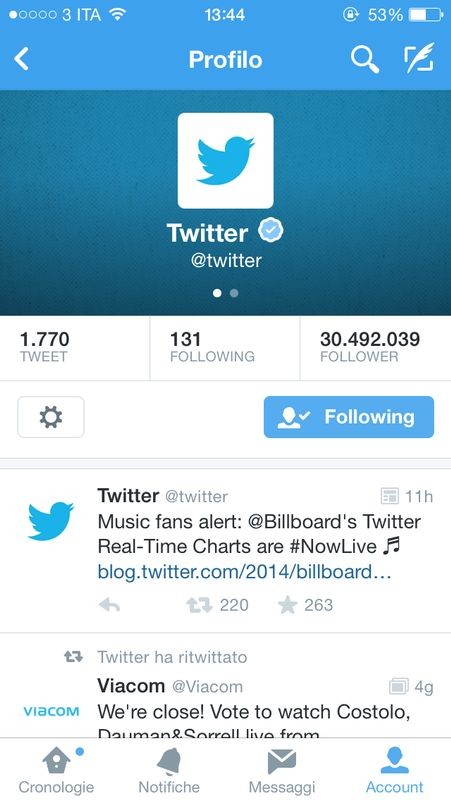Toggle the Following button
Image resolution: width=451 pixels, height=800 pixels.
349,417
